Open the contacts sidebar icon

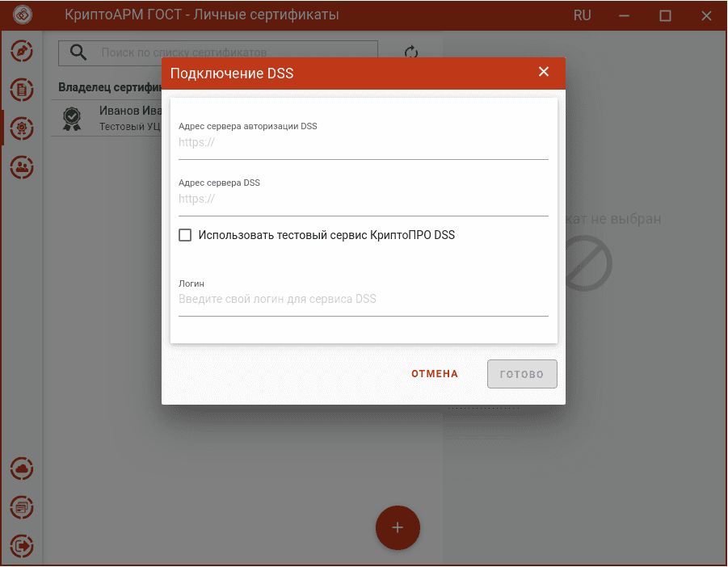[22, 167]
